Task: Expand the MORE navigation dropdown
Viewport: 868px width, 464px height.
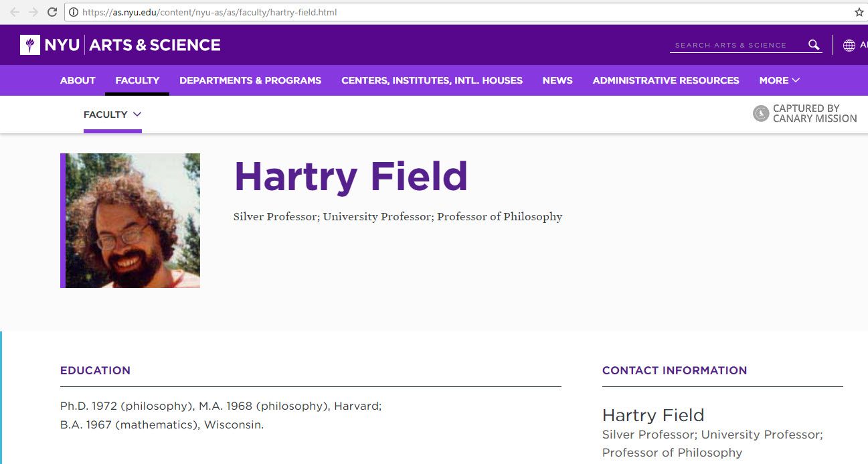Action: [x=778, y=80]
